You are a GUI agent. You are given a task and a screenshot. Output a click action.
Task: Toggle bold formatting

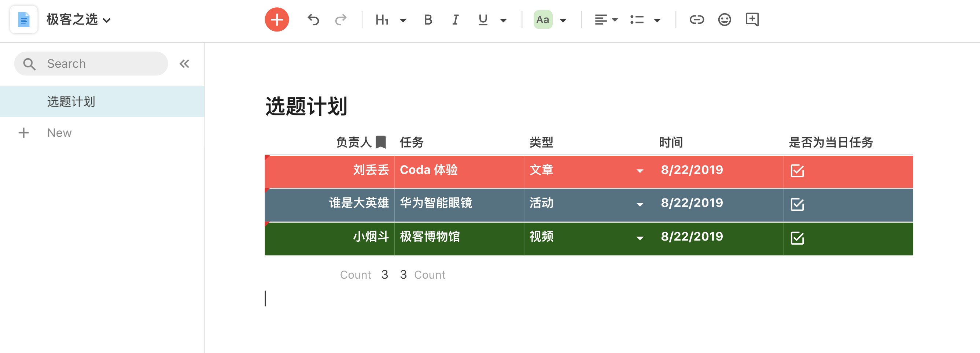point(428,19)
